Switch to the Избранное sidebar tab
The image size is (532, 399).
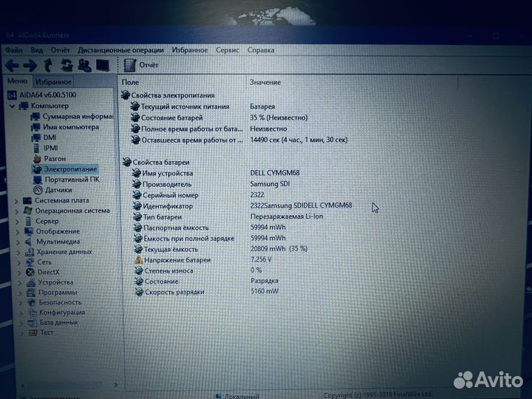(x=53, y=82)
